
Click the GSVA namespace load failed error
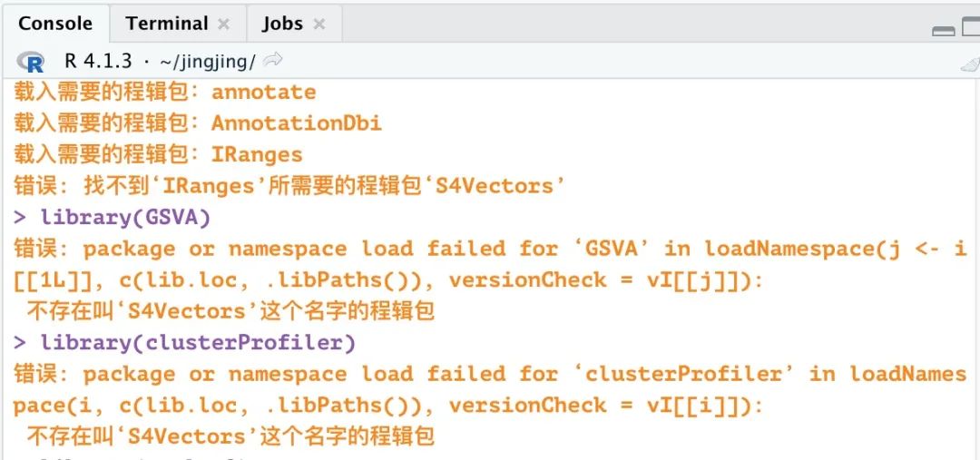click(x=490, y=280)
